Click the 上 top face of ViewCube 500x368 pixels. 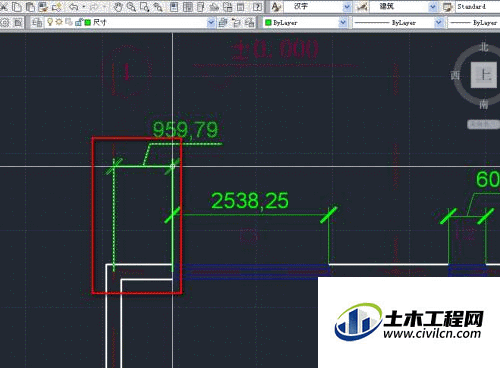click(483, 75)
